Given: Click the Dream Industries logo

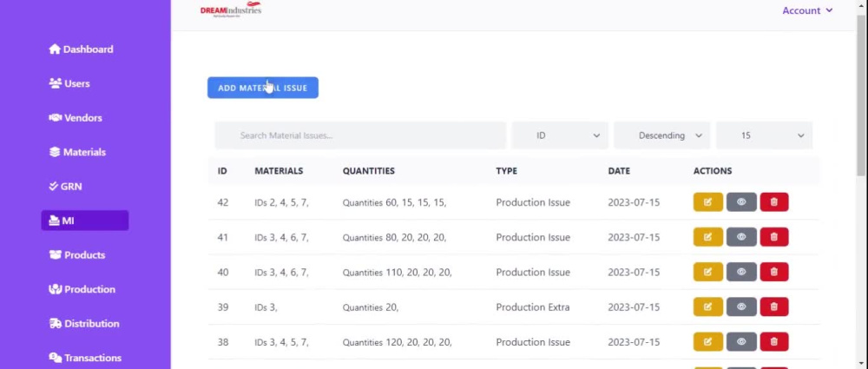Looking at the screenshot, I should pos(230,10).
